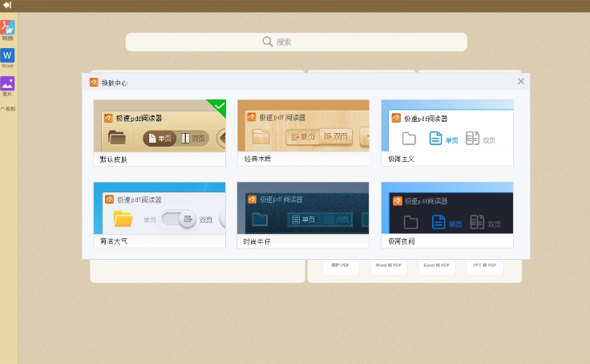Click PPT 转 PDF in main window

tap(485, 266)
